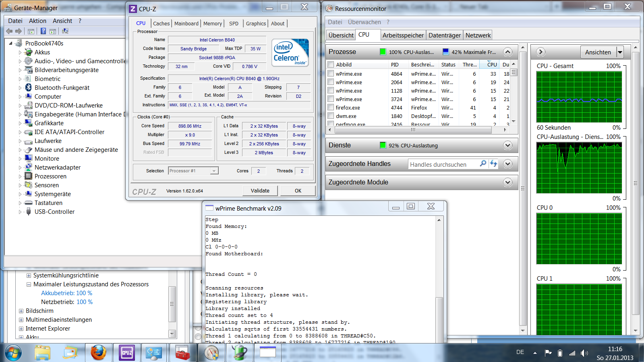Image resolution: width=644 pixels, height=362 pixels.
Task: Open the Aktion menu in Geräte-Manager
Action: click(37, 21)
